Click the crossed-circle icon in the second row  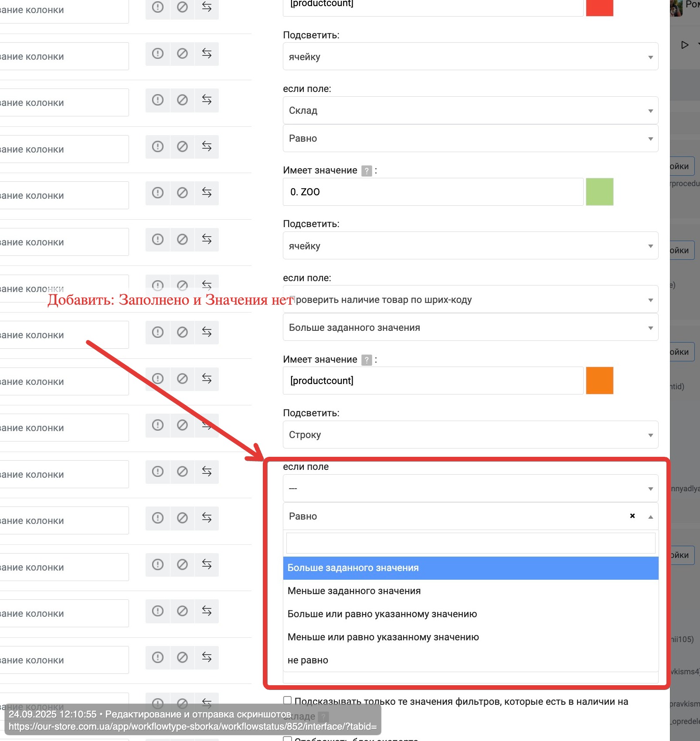pos(182,54)
